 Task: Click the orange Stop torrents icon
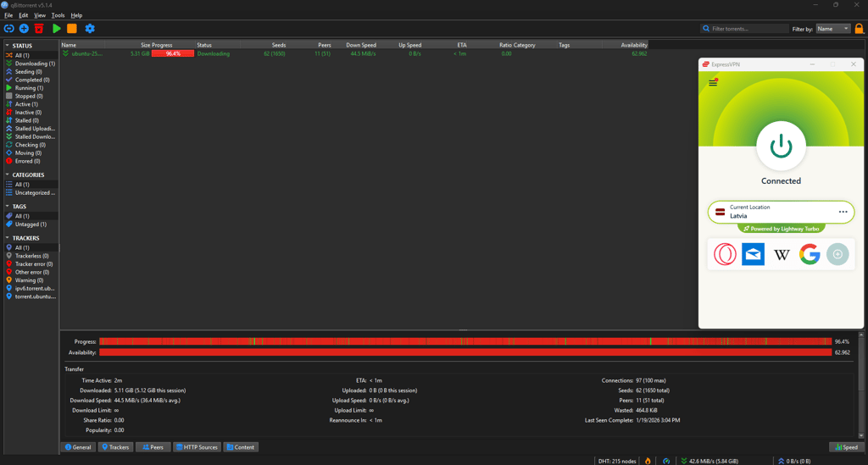[72, 28]
